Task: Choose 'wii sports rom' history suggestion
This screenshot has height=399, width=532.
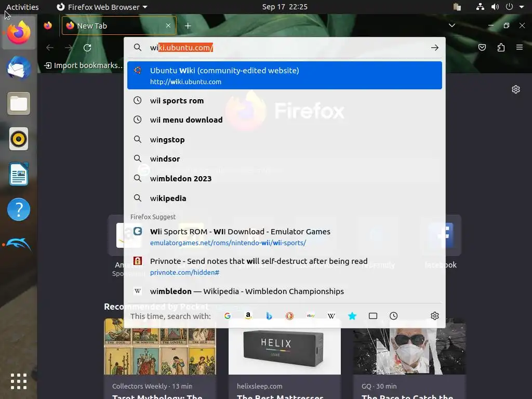Action: pos(284,100)
